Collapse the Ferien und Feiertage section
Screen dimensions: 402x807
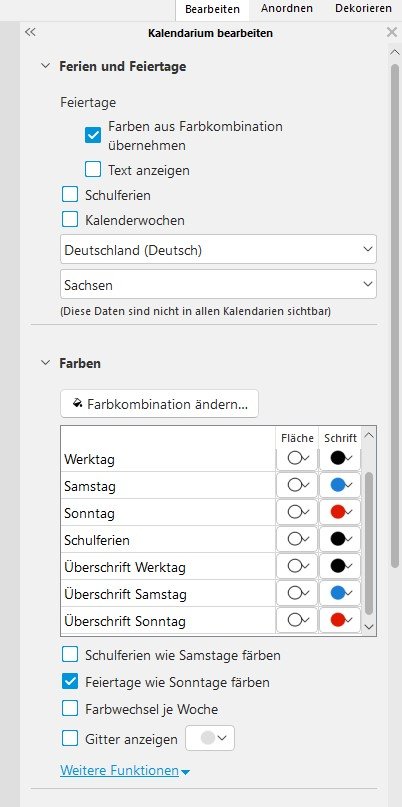tap(46, 66)
